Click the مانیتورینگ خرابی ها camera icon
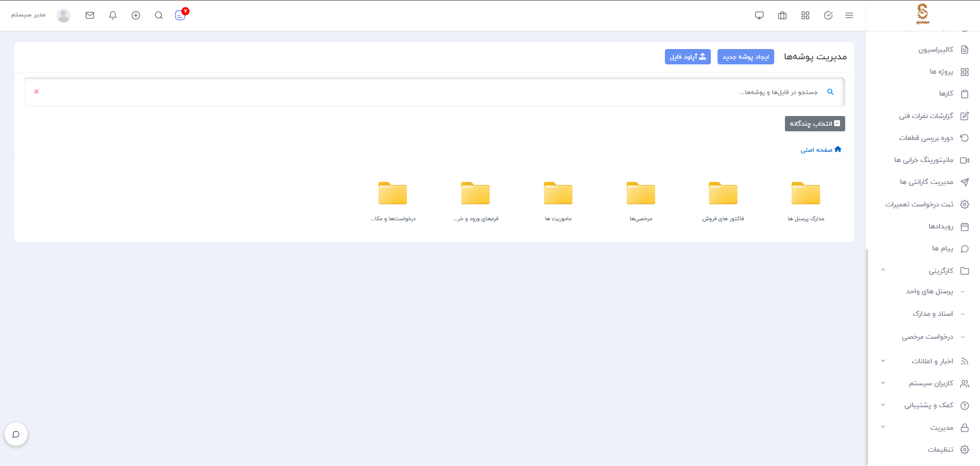This screenshot has height=466, width=980. tap(964, 160)
